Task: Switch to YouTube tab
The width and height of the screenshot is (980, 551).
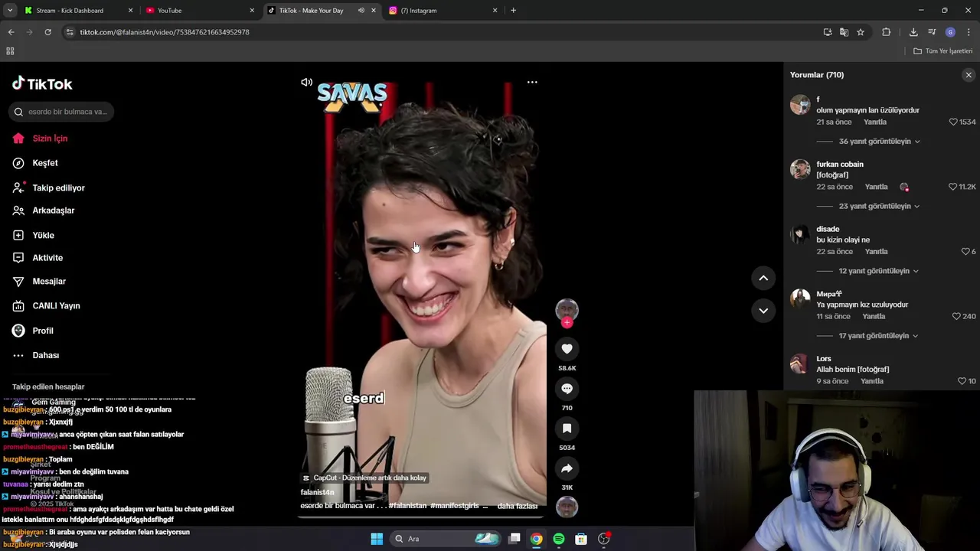Action: coord(199,11)
